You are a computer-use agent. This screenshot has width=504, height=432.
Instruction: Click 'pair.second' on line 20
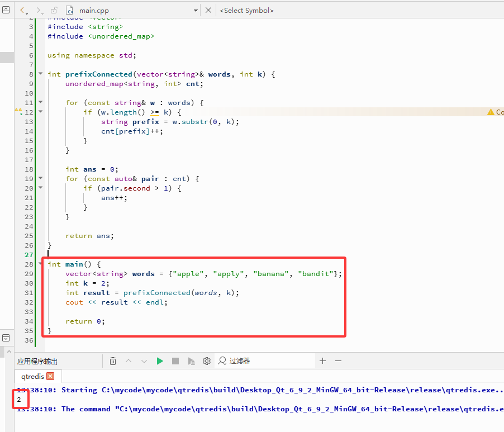point(125,188)
